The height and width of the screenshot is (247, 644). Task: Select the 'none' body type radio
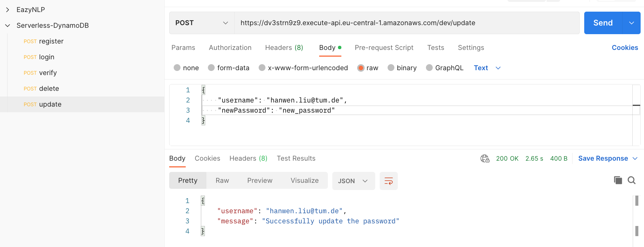(177, 68)
